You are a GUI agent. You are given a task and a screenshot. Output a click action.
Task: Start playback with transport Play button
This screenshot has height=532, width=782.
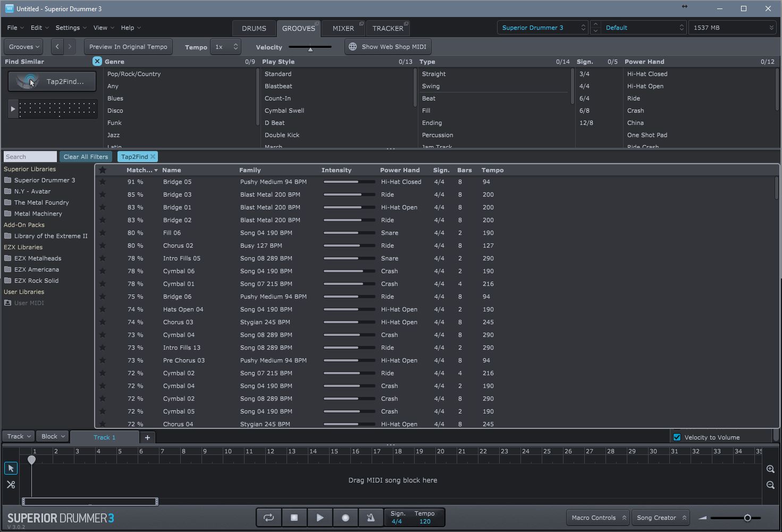(319, 518)
